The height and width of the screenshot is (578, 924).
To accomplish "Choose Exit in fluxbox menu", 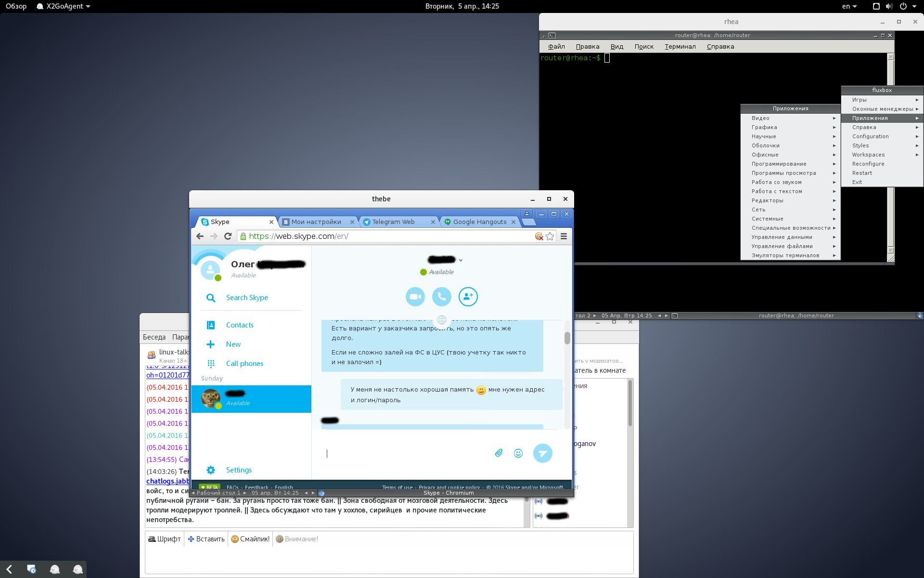I will pos(882,182).
